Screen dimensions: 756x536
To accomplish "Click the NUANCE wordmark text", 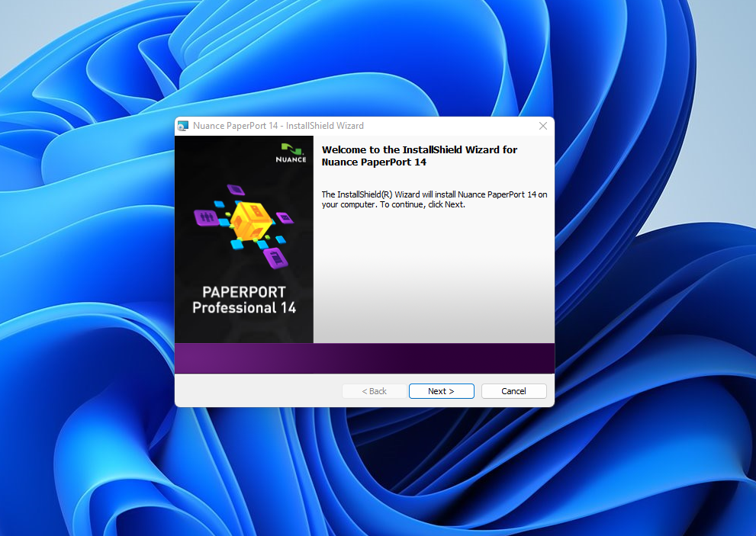I will [291, 160].
